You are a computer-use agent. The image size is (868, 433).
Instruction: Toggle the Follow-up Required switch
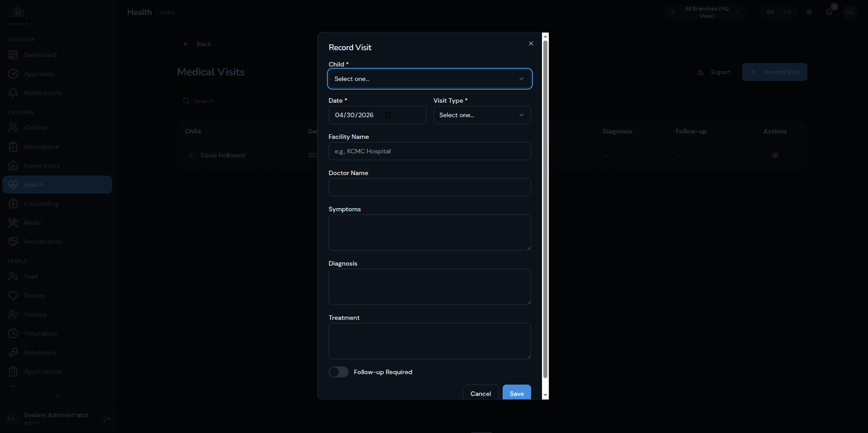click(x=339, y=372)
